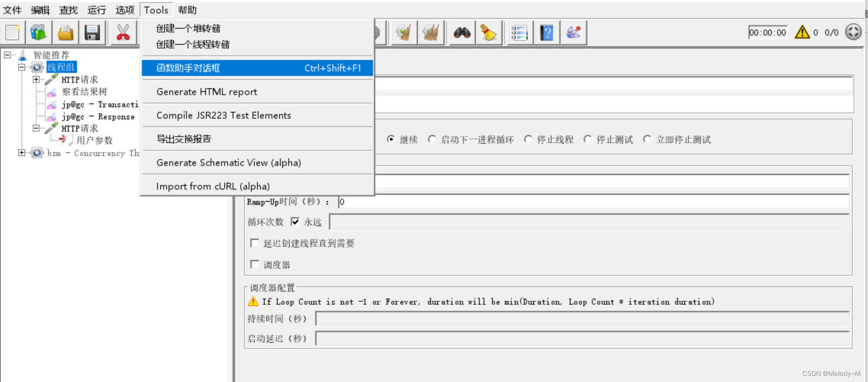Click the jp@gc Transaction listener icon
Viewport: 868px width, 382px height.
[52, 105]
